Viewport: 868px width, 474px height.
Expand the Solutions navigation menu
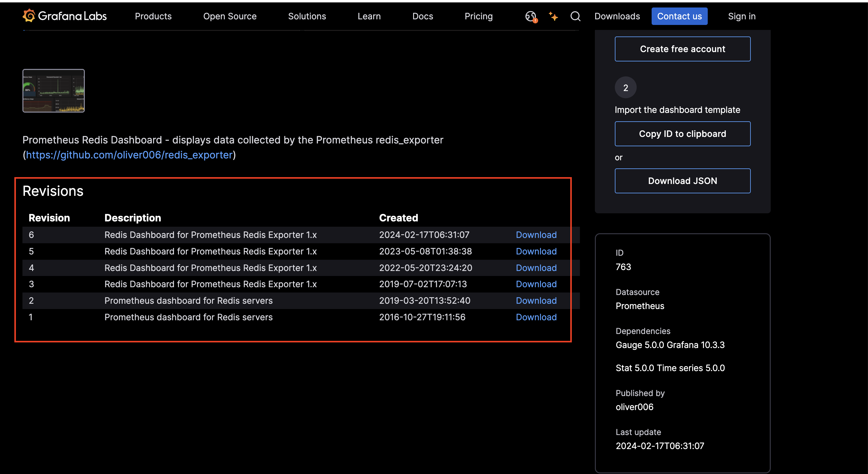click(x=306, y=16)
